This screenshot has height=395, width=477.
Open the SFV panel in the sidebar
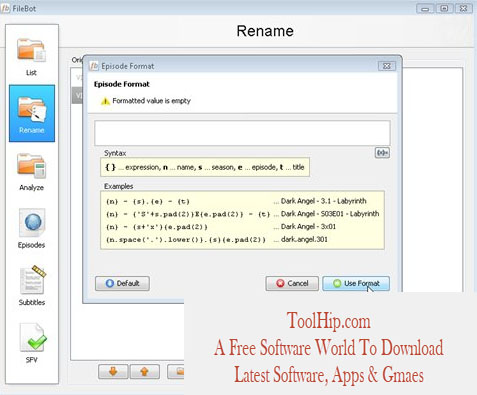point(31,343)
